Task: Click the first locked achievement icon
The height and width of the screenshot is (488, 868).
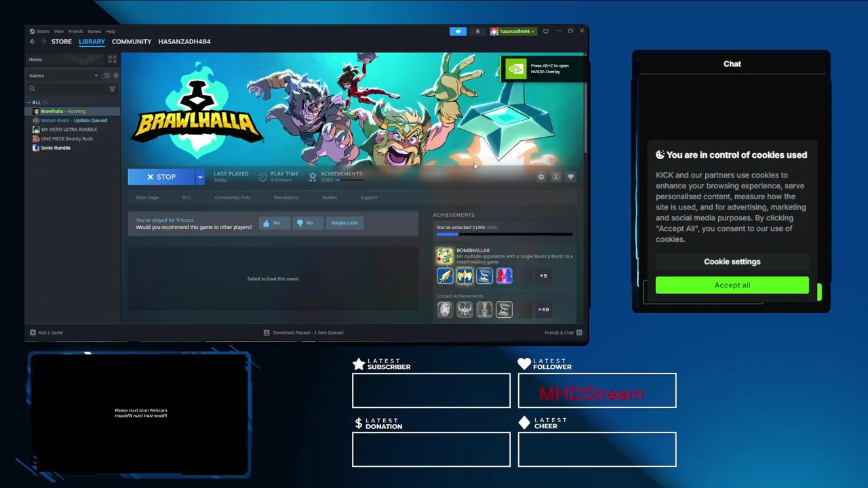Action: [x=445, y=309]
